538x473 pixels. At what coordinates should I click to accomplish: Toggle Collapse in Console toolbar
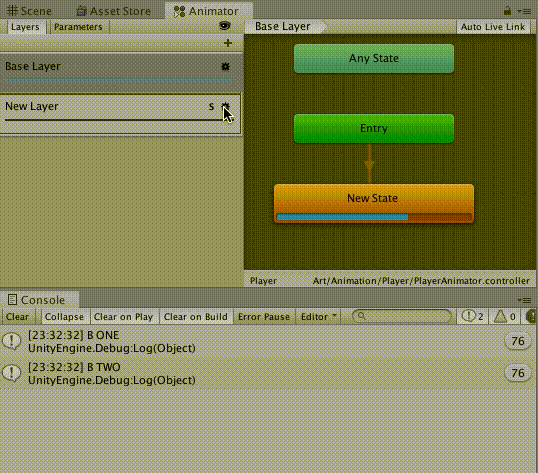pos(64,317)
